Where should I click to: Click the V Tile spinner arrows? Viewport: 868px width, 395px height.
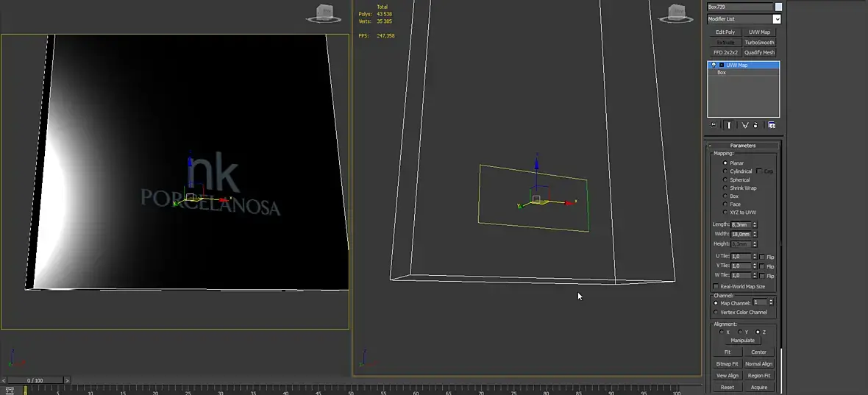755,266
